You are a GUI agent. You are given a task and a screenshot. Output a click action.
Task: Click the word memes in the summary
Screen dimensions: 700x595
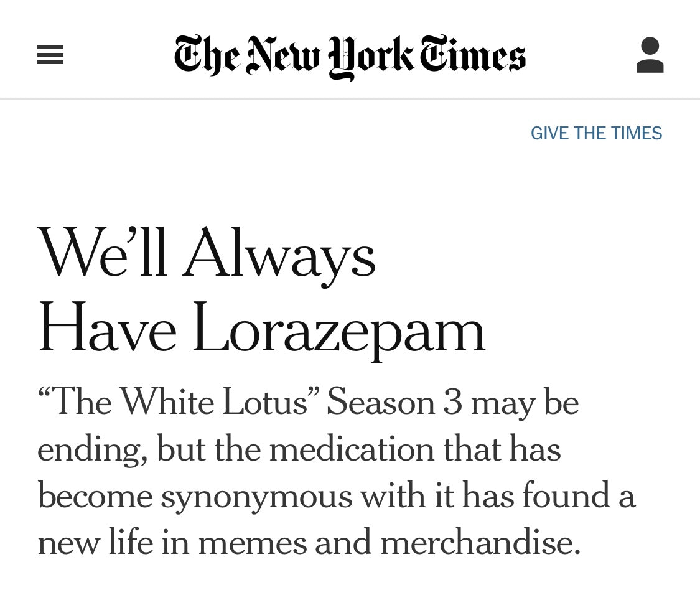[253, 543]
